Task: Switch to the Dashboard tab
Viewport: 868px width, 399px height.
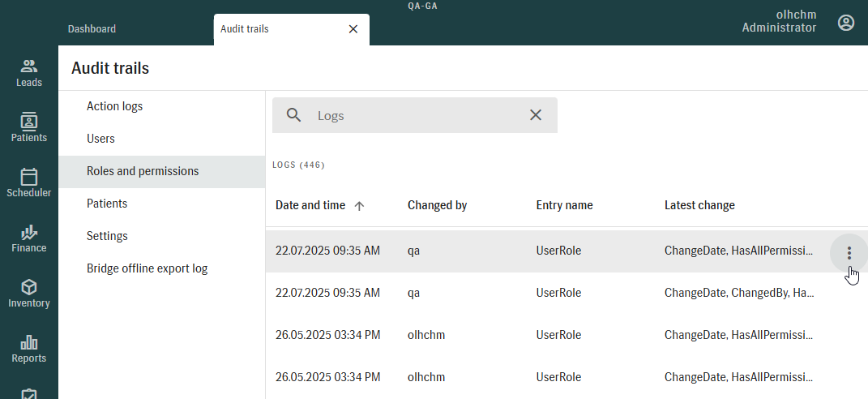Action: tap(92, 29)
